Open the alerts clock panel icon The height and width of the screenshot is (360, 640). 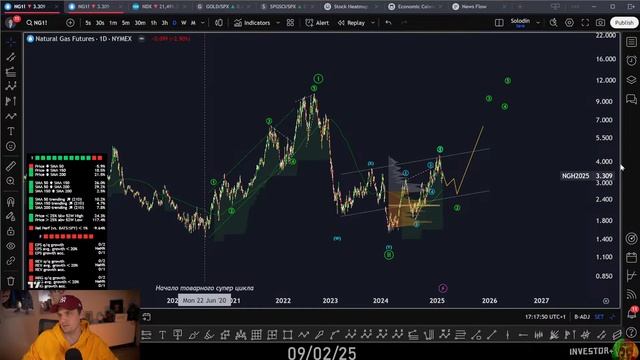point(631,61)
